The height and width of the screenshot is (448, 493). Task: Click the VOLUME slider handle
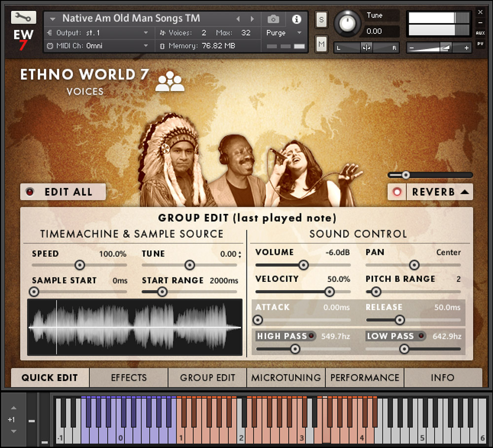pyautogui.click(x=303, y=265)
